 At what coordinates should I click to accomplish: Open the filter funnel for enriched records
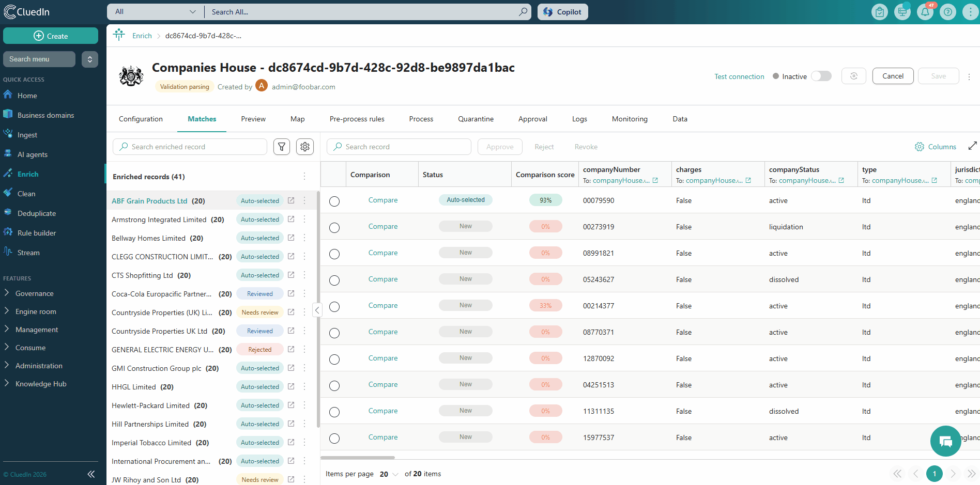(282, 147)
